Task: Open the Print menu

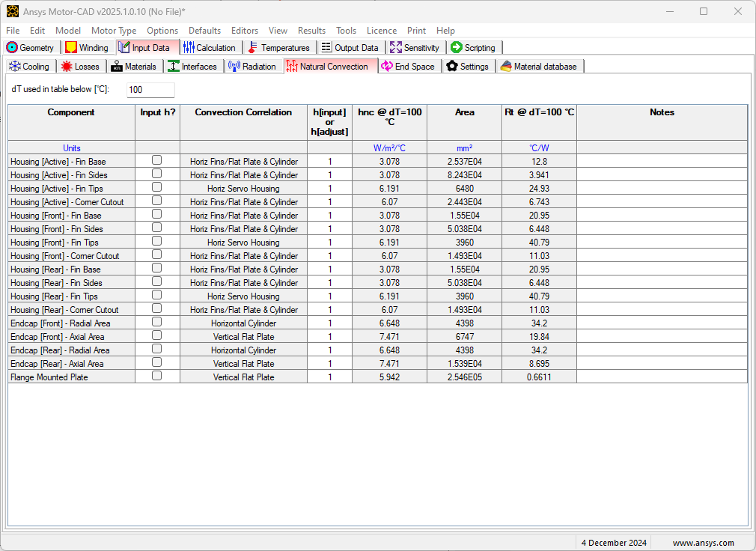Action: pyautogui.click(x=416, y=31)
